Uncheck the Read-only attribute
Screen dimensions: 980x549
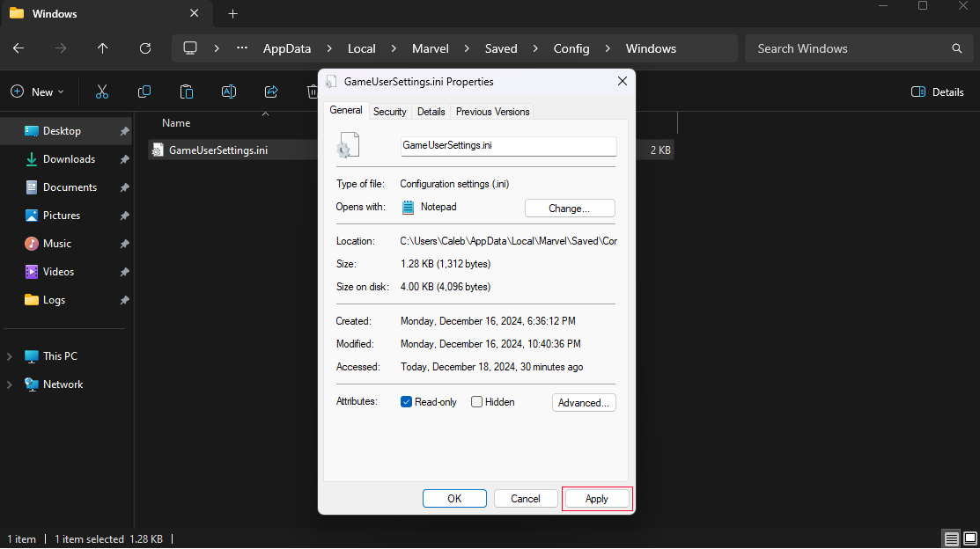(x=406, y=401)
